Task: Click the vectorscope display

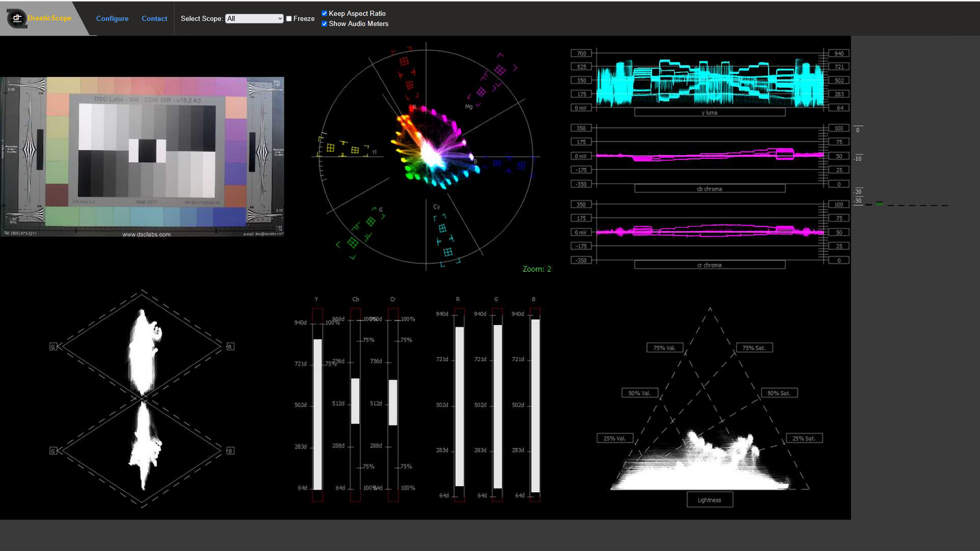Action: pyautogui.click(x=426, y=157)
